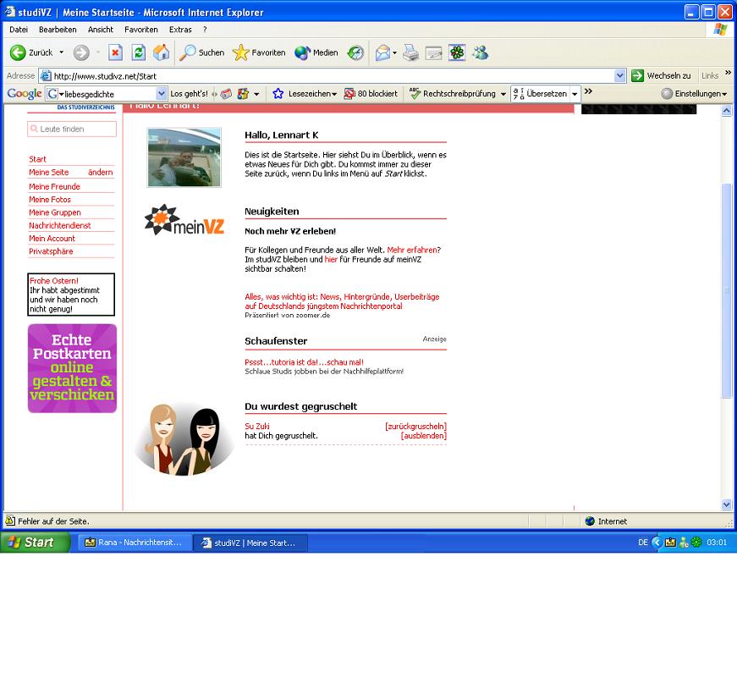
Task: Click the grey forward arrow button
Action: pos(81,52)
